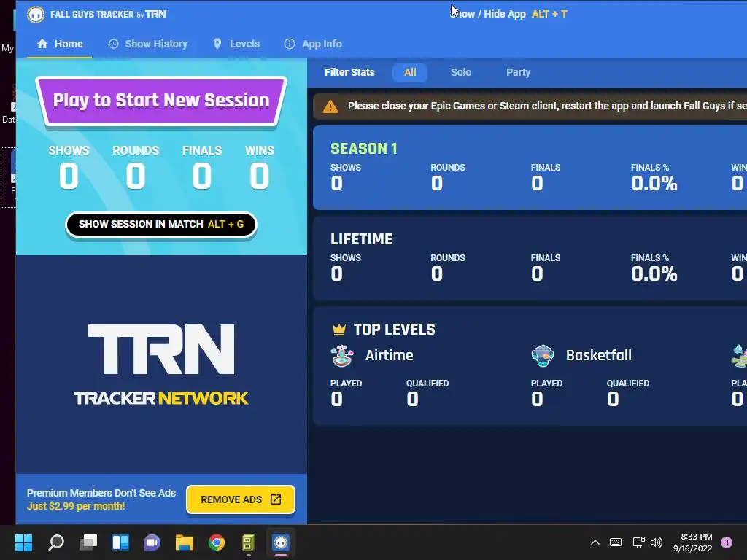Click the Fall Guys Tracker logo icon
The height and width of the screenshot is (560, 747).
coord(36,15)
